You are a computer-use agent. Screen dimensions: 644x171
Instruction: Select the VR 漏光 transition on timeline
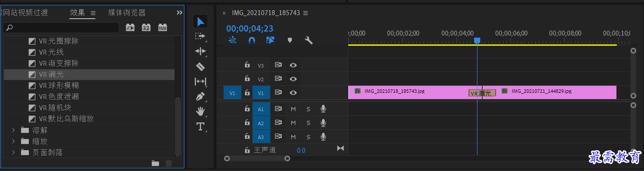pos(482,93)
